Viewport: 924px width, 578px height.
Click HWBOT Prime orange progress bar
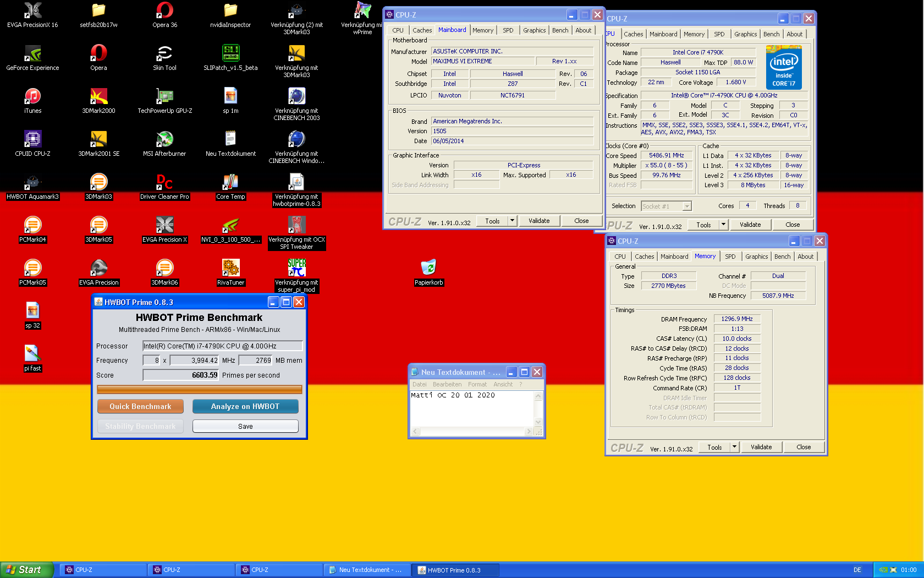(199, 389)
